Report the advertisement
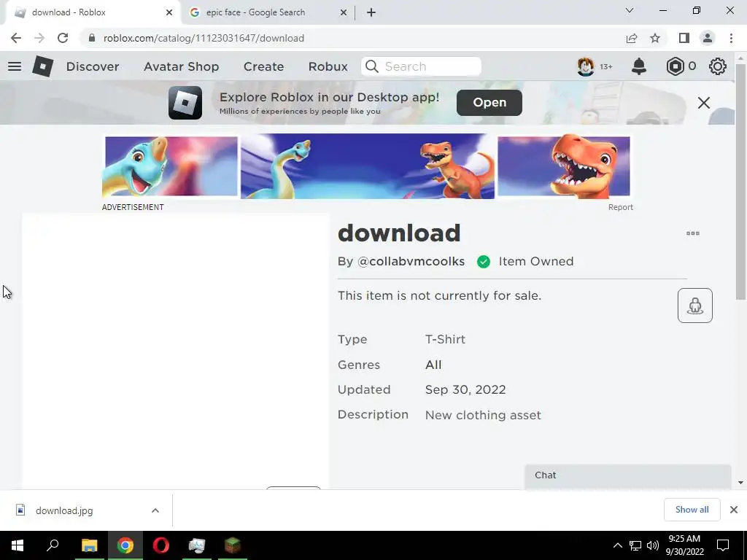Viewport: 747px width, 560px height. pyautogui.click(x=620, y=207)
